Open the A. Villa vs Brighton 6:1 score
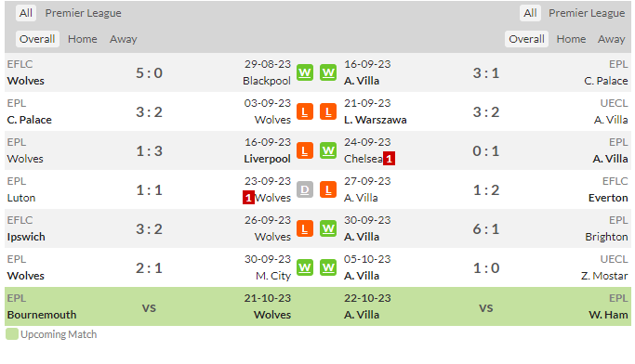 [x=486, y=229]
